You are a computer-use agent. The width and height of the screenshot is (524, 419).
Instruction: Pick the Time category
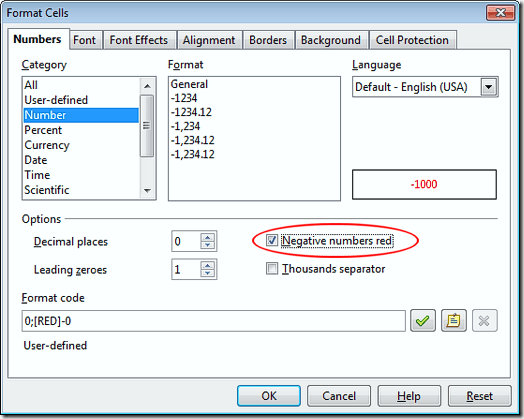(x=81, y=175)
